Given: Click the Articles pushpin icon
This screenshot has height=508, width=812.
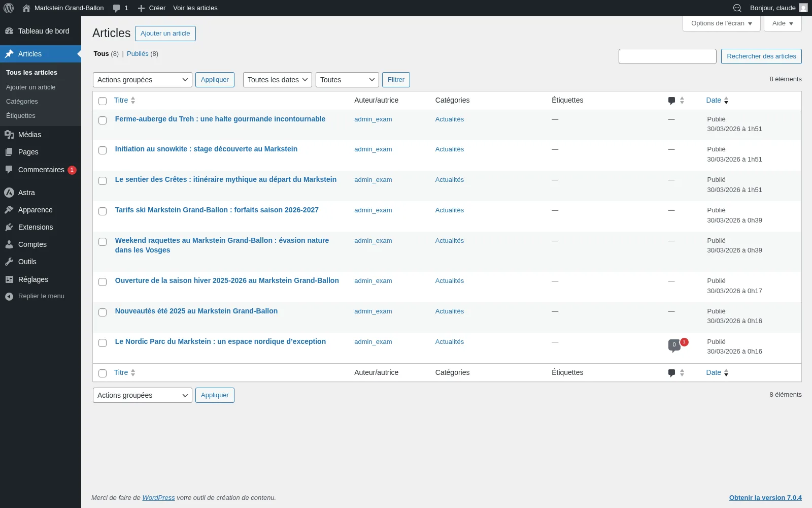Looking at the screenshot, I should click(9, 54).
